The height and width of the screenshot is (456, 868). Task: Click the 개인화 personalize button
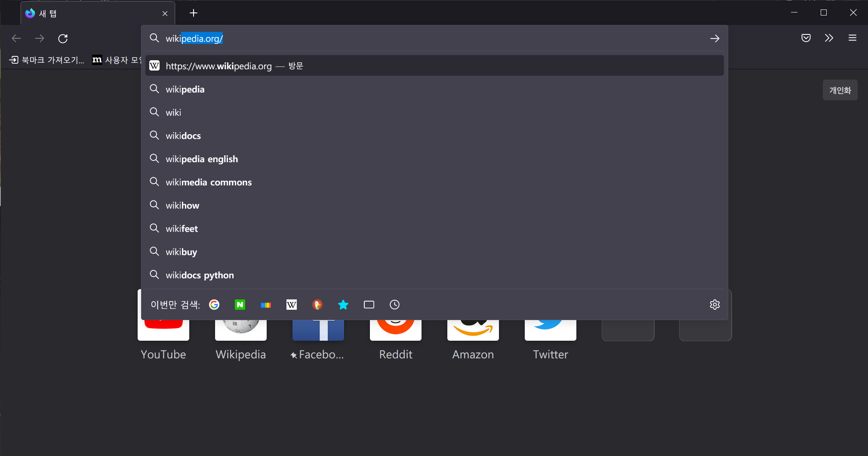pyautogui.click(x=840, y=90)
